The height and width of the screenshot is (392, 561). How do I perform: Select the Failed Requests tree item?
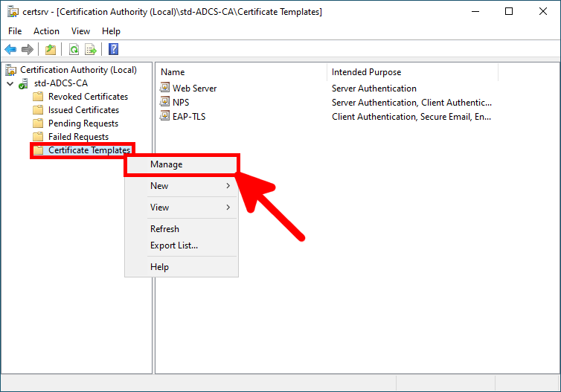click(x=78, y=137)
